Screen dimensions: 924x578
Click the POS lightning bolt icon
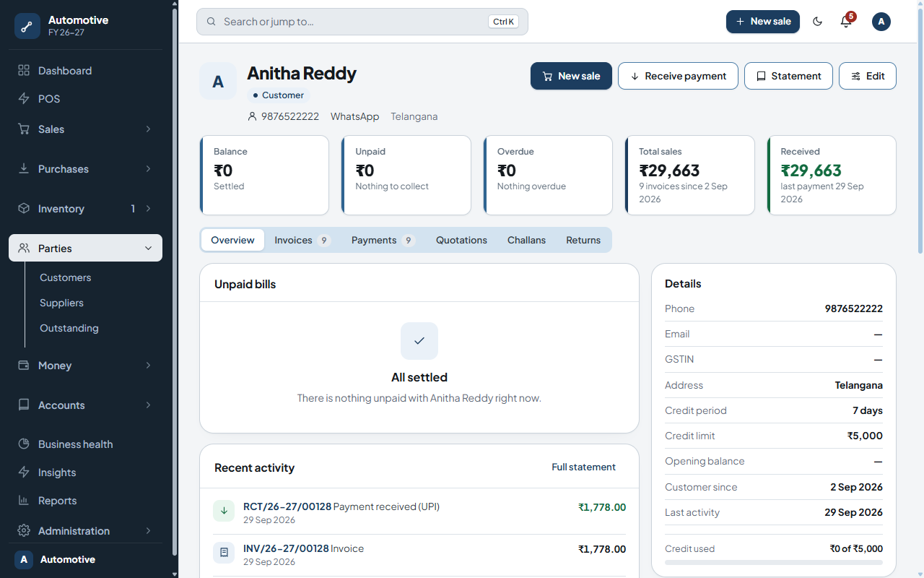(x=24, y=98)
